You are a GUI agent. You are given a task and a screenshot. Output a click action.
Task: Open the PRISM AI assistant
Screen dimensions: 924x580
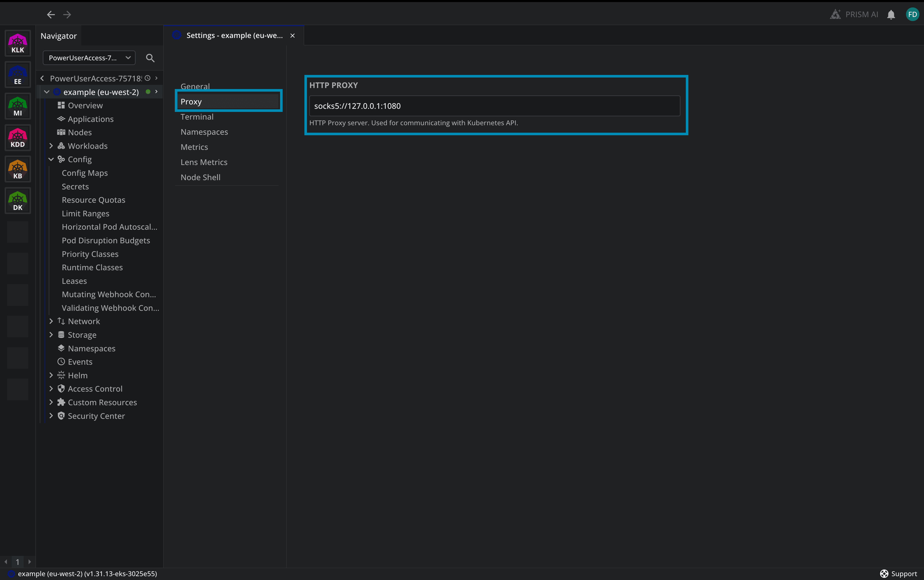[854, 15]
